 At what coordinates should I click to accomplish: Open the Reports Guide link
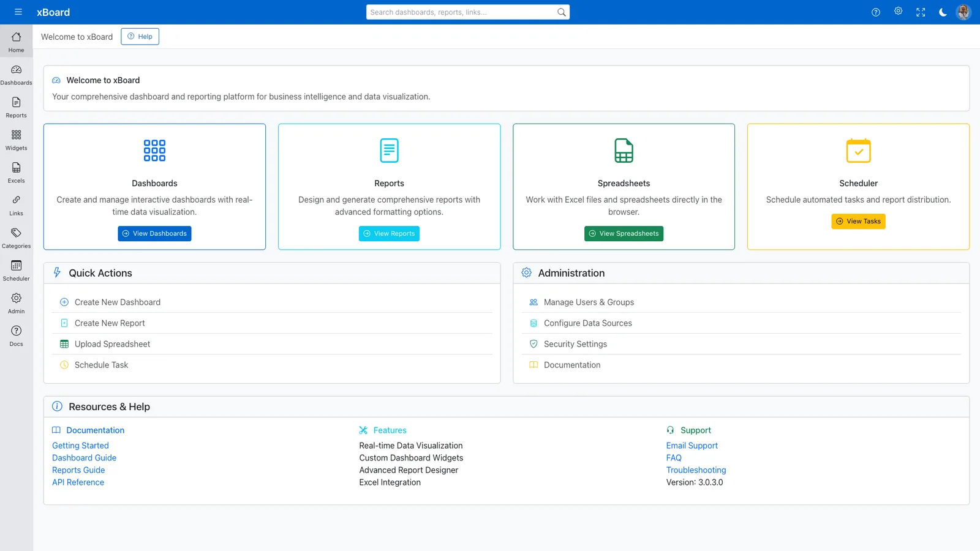78,470
